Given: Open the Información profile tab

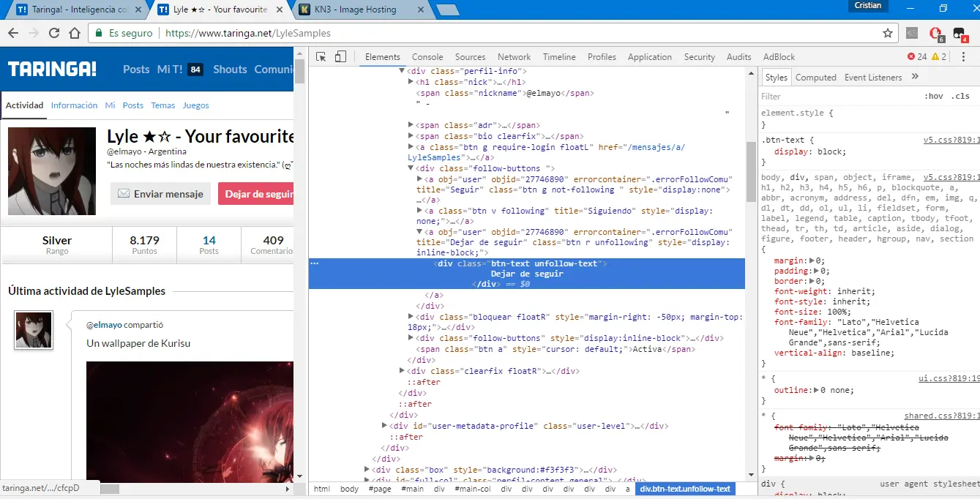Looking at the screenshot, I should tap(74, 105).
